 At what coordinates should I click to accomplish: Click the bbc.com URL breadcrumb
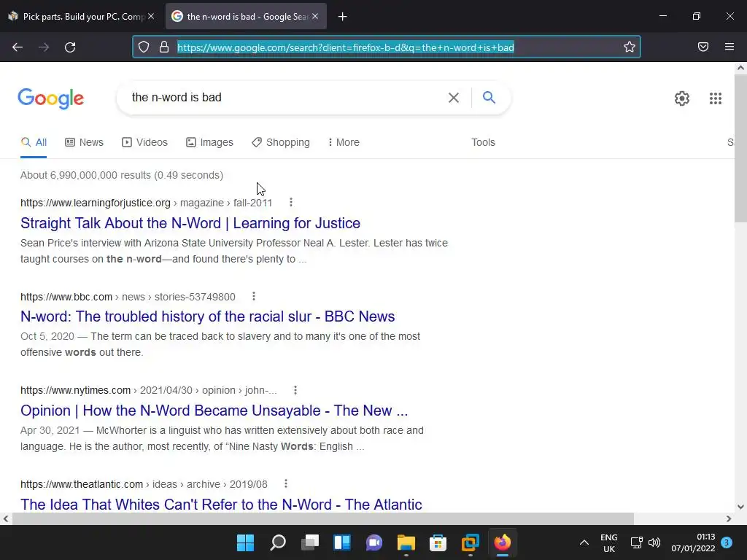click(128, 297)
